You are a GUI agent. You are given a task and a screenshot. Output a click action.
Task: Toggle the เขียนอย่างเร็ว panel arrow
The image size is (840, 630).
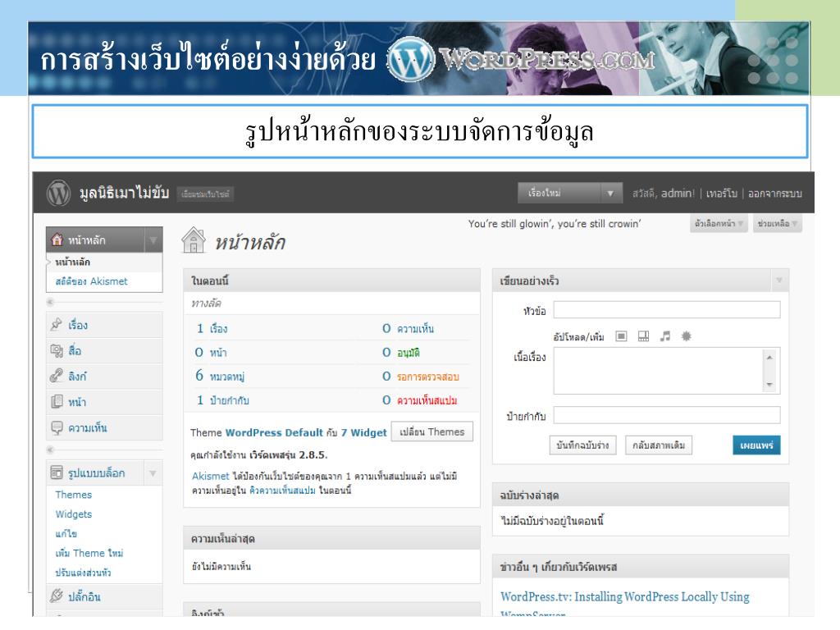coord(779,281)
